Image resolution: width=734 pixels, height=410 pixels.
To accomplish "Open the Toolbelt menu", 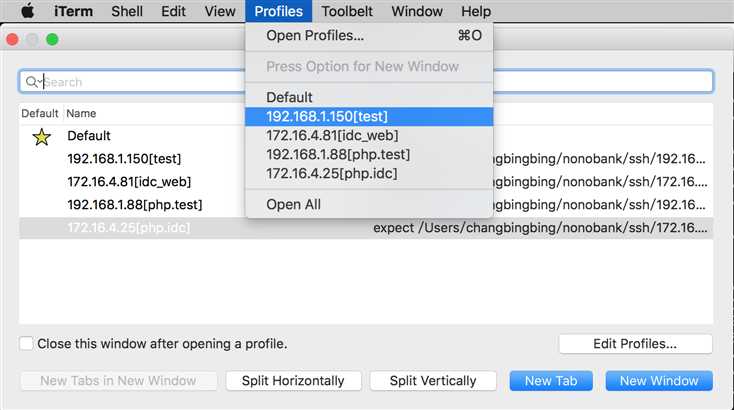I will point(347,11).
